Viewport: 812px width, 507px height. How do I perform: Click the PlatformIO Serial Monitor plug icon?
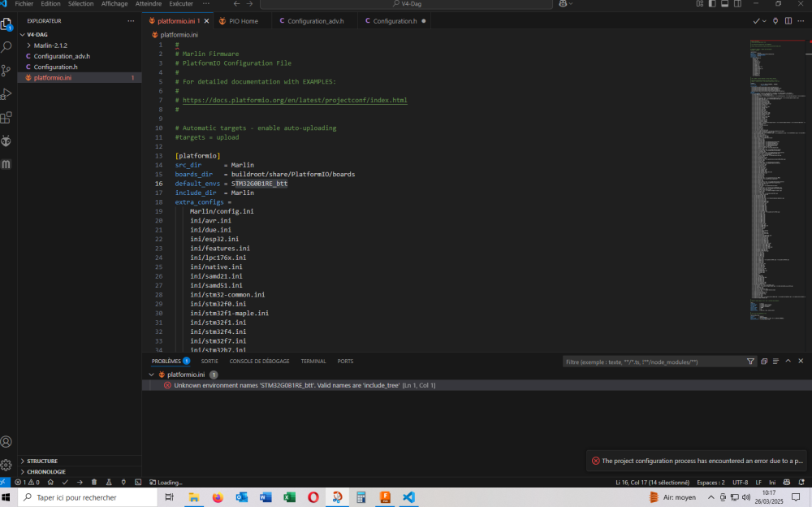123,482
